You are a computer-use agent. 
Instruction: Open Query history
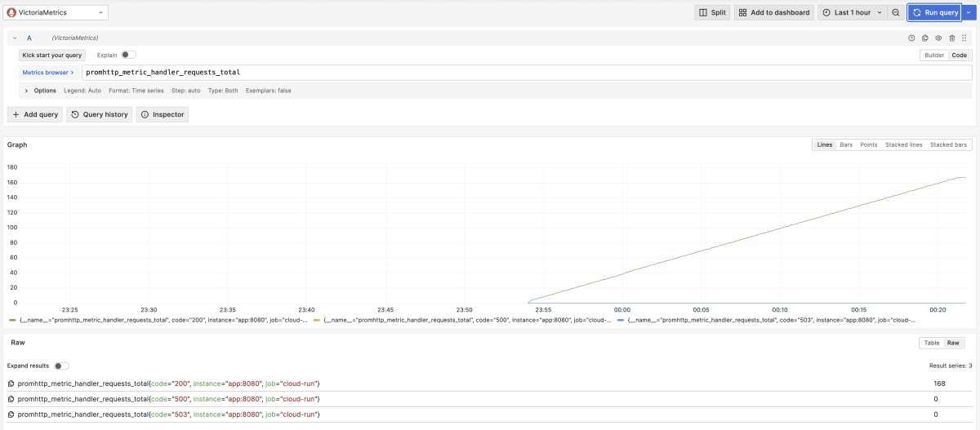click(100, 114)
